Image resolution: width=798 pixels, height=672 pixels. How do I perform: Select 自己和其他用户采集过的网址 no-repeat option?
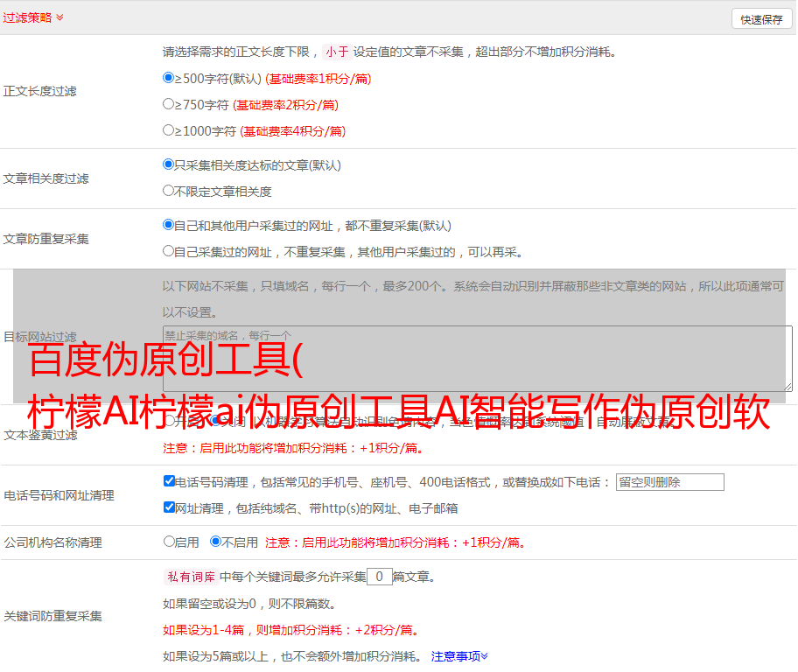pyautogui.click(x=169, y=225)
